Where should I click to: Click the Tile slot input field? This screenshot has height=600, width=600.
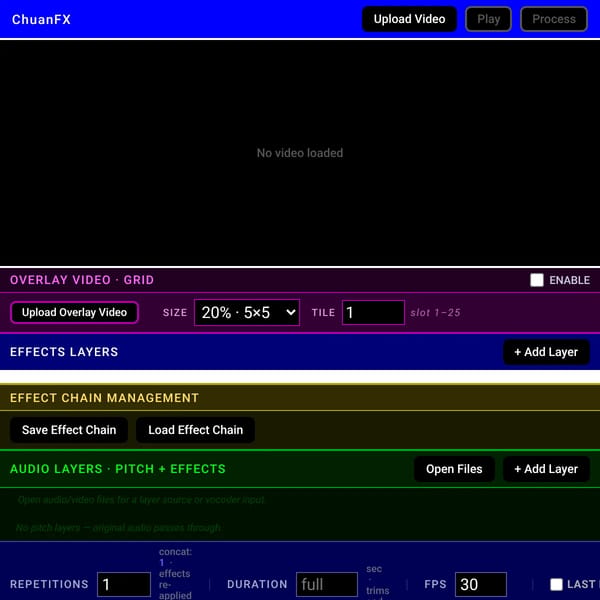[x=373, y=313]
